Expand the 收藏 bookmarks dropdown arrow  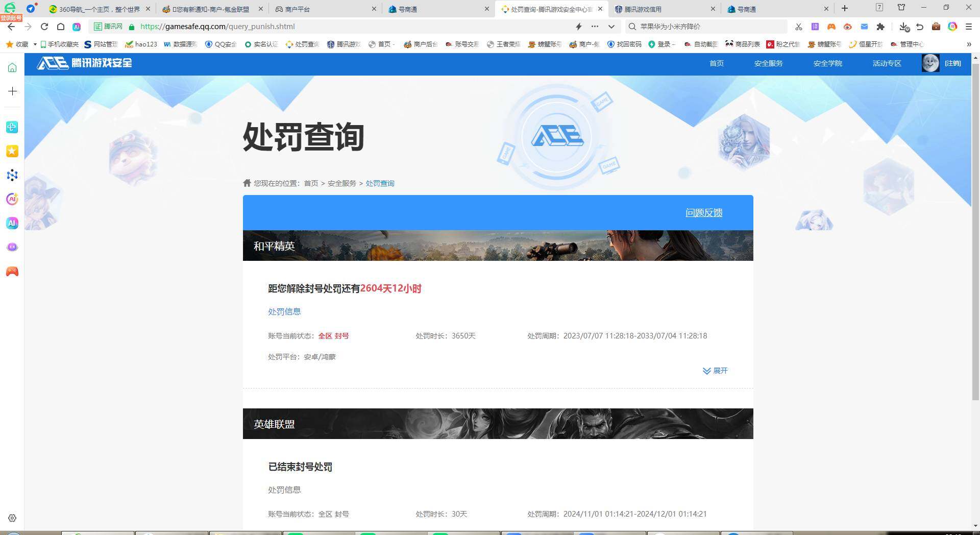point(35,44)
